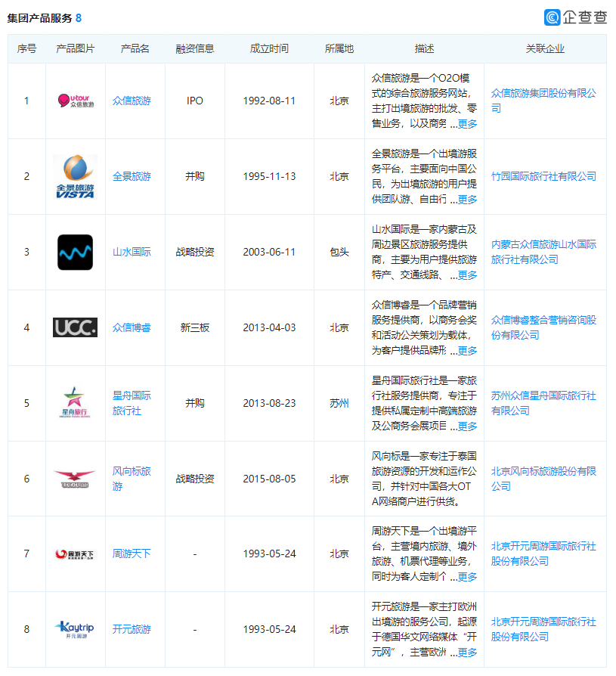Open the 开元旅游 product name link

132,629
